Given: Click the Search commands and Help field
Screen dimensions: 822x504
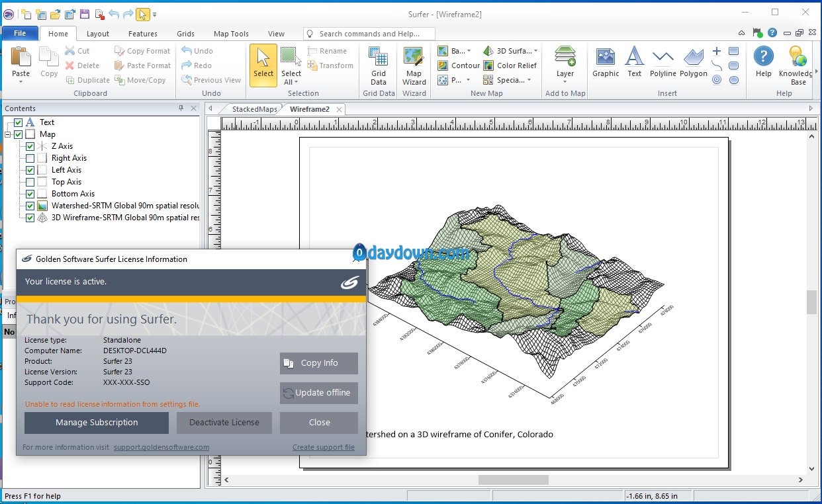Looking at the screenshot, I should pyautogui.click(x=369, y=34).
